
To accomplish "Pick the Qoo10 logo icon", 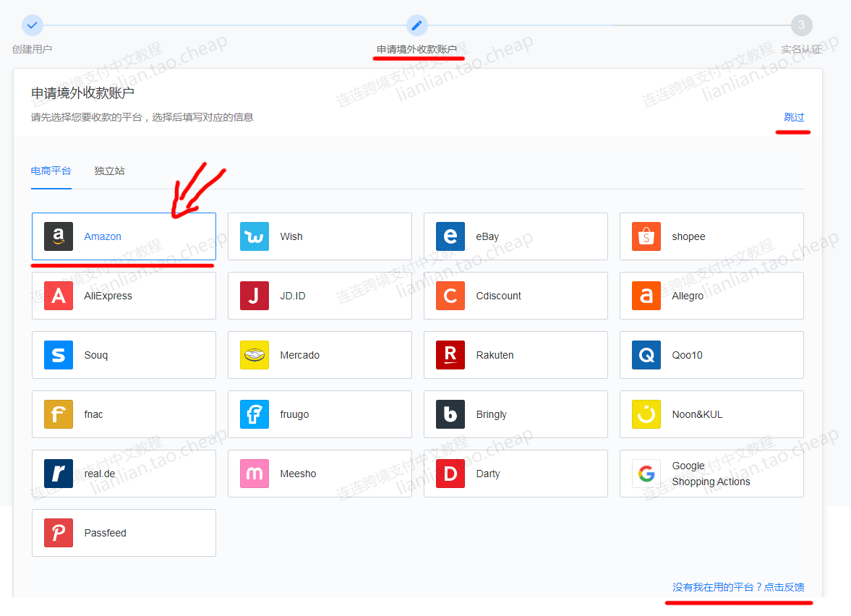I will [646, 355].
